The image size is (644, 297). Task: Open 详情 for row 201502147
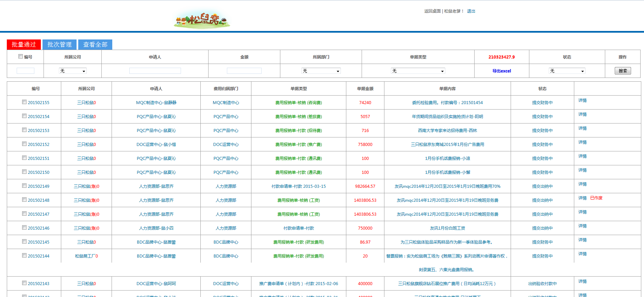(x=582, y=212)
